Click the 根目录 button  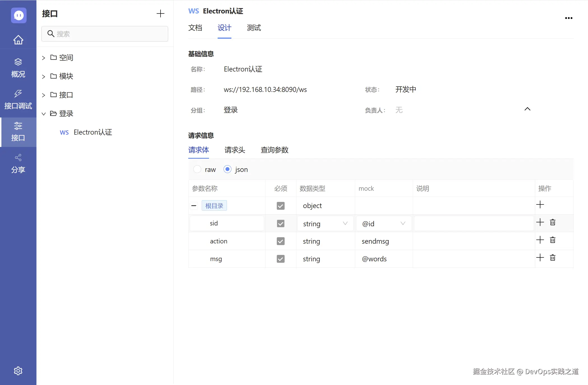[214, 205]
